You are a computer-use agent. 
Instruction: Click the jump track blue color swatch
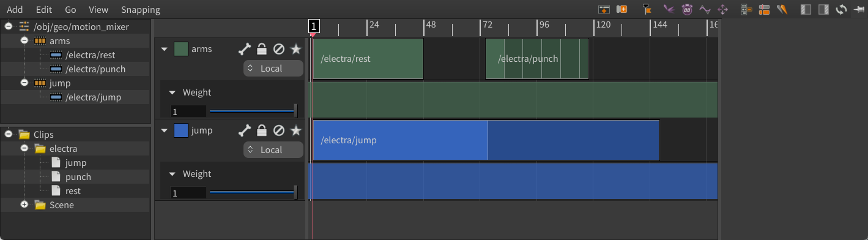(181, 130)
